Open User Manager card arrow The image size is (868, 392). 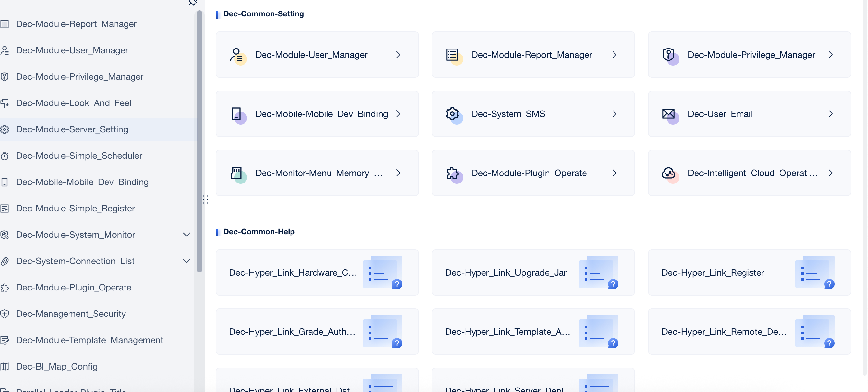[398, 55]
